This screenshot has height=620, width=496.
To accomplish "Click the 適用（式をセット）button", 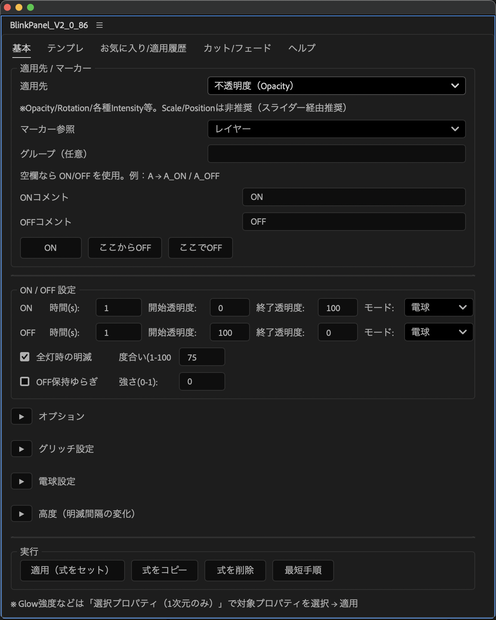I will pos(72,570).
